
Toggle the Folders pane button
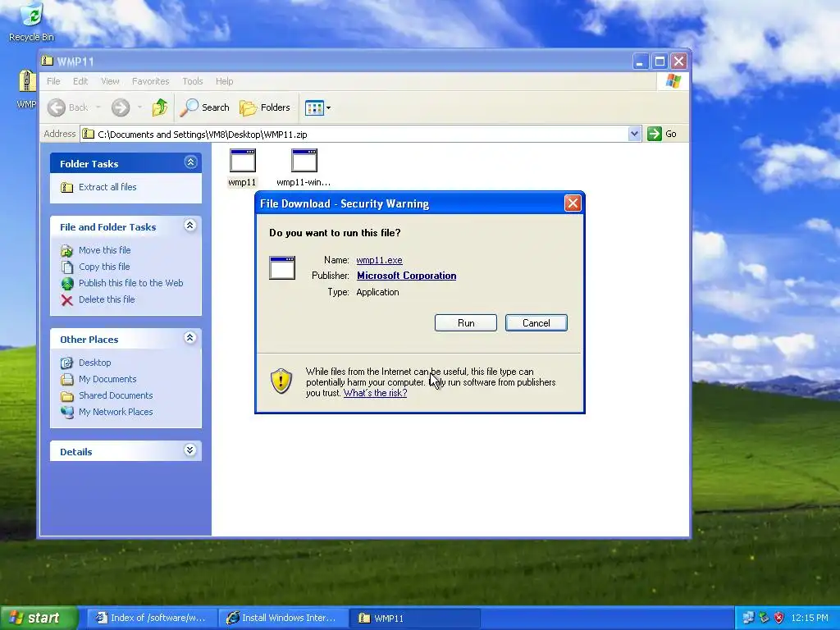[265, 107]
